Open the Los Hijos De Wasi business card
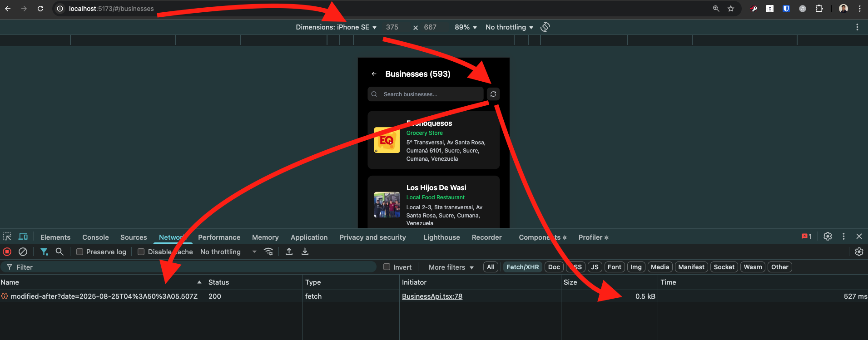868x340 pixels. click(434, 202)
